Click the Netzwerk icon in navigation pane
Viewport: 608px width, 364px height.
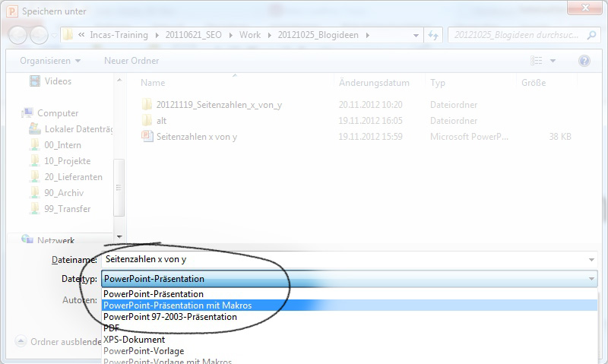point(27,239)
